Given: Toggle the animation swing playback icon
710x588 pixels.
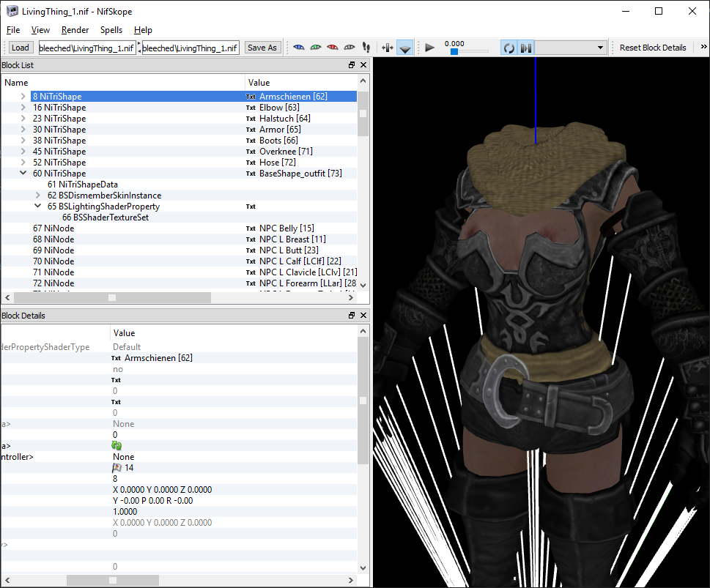Looking at the screenshot, I should click(x=526, y=47).
